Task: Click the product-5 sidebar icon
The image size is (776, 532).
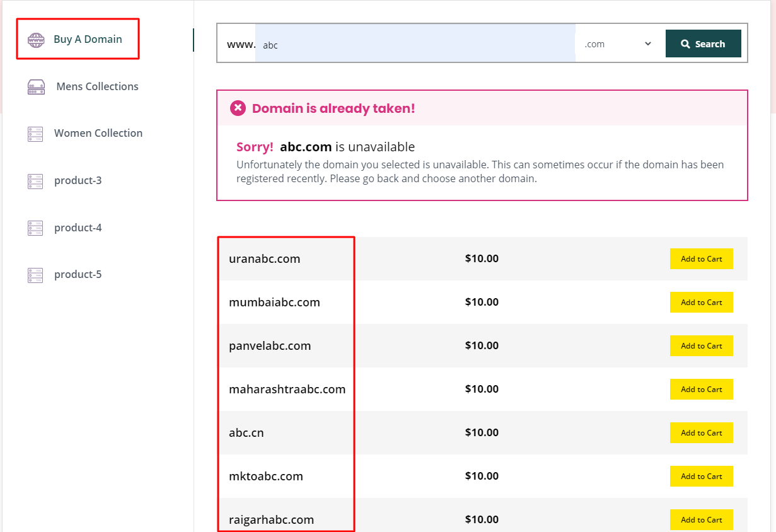Action: pos(35,275)
